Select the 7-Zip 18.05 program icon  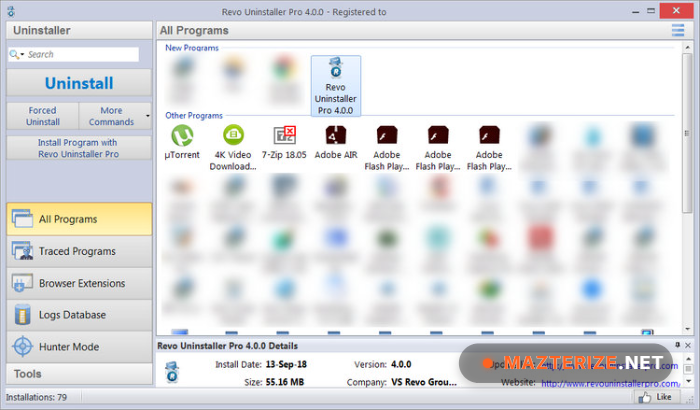pos(284,135)
